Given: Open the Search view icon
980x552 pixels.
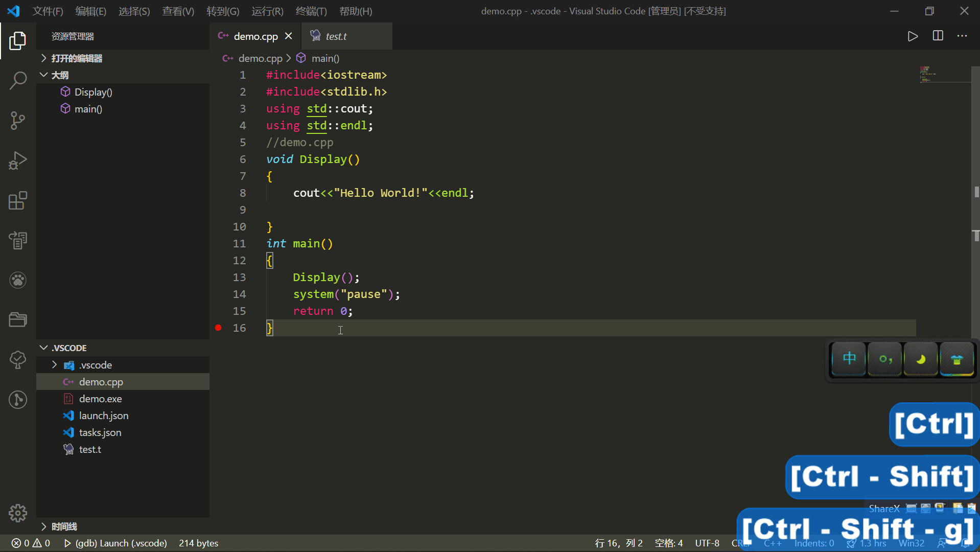Looking at the screenshot, I should (x=18, y=81).
